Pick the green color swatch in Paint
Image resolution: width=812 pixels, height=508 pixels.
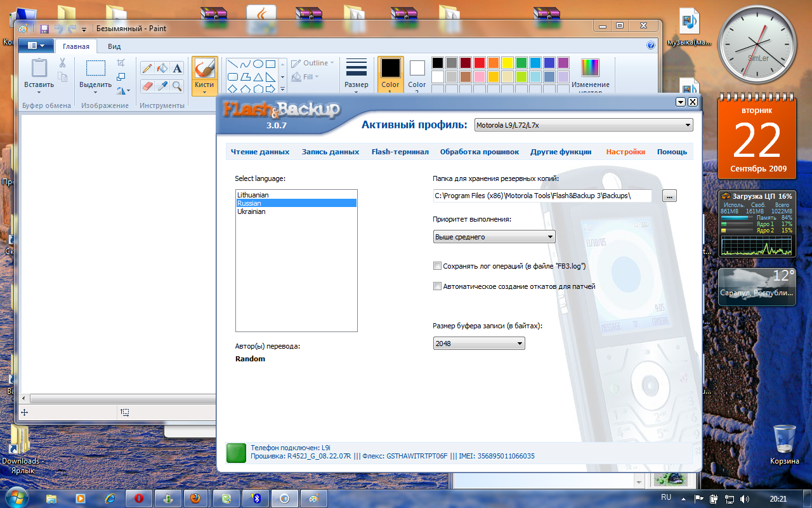click(x=521, y=63)
